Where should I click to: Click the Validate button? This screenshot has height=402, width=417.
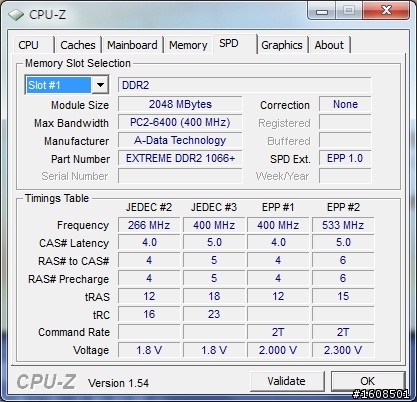click(287, 381)
